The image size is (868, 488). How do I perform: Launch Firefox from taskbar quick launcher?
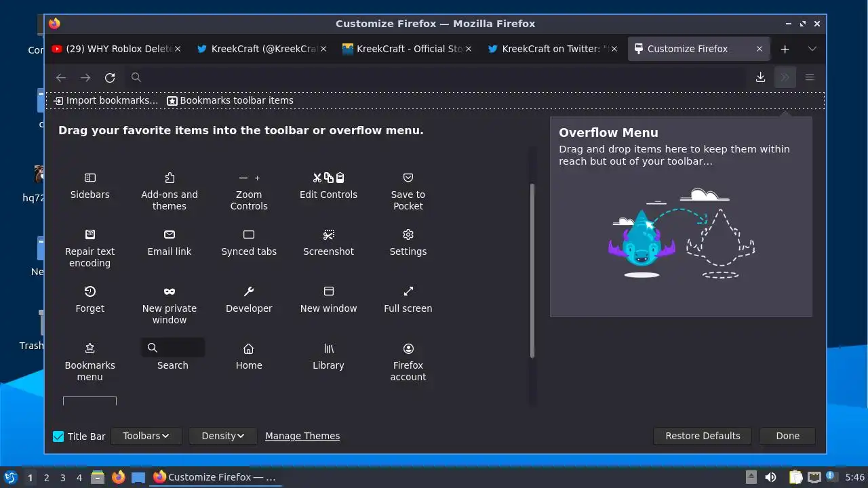tap(118, 477)
